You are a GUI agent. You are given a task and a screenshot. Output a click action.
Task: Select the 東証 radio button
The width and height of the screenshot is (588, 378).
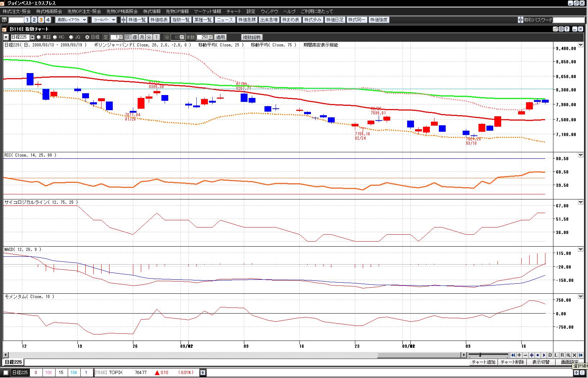pyautogui.click(x=39, y=37)
